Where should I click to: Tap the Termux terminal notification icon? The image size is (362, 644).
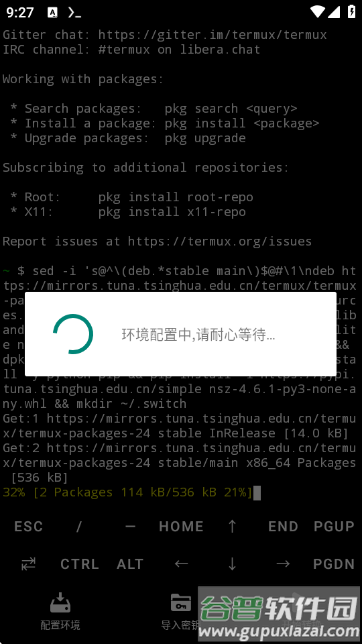coord(74,13)
